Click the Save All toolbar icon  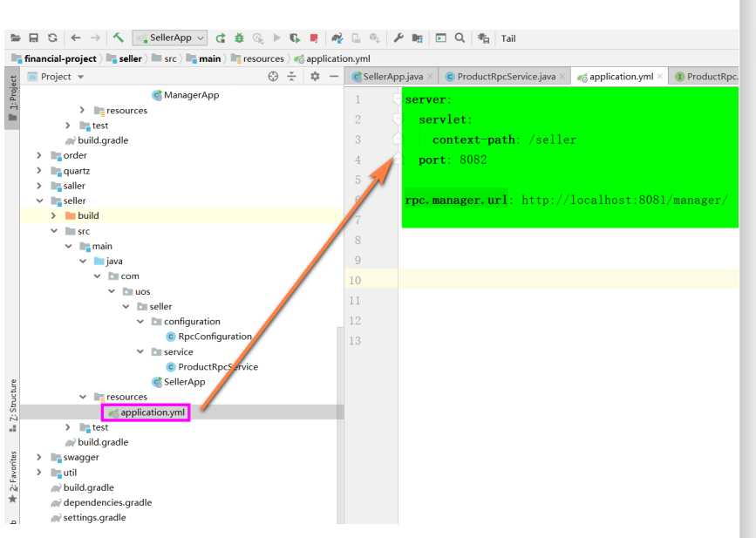point(34,38)
